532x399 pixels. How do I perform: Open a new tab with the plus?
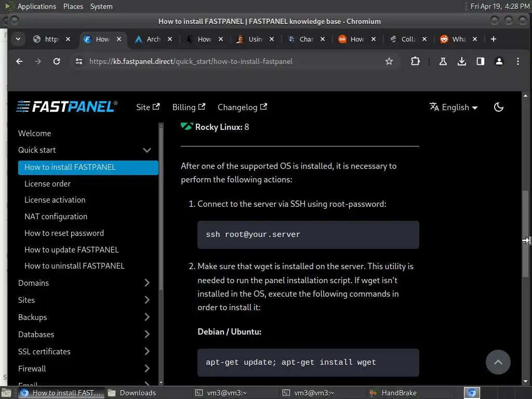(x=494, y=39)
